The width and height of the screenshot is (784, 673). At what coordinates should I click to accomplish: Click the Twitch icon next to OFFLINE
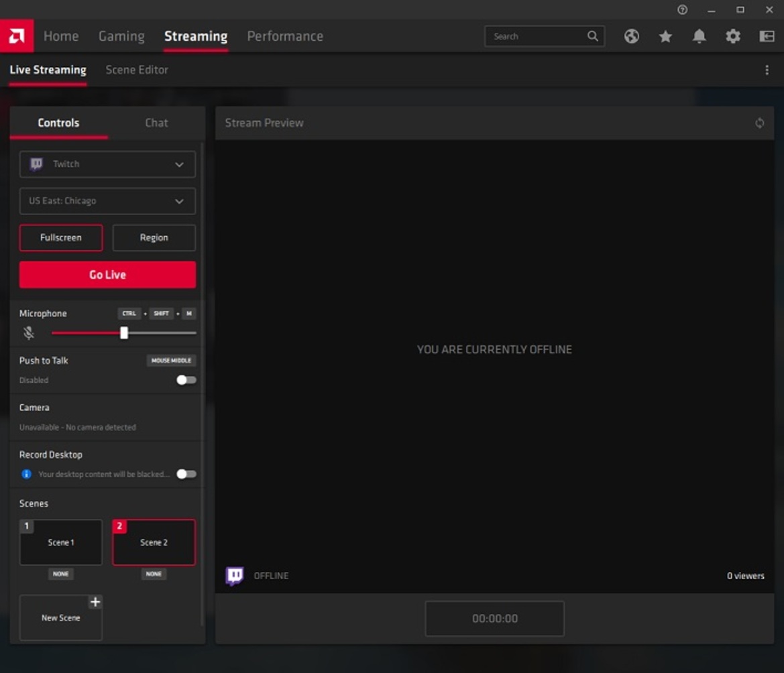click(x=235, y=575)
